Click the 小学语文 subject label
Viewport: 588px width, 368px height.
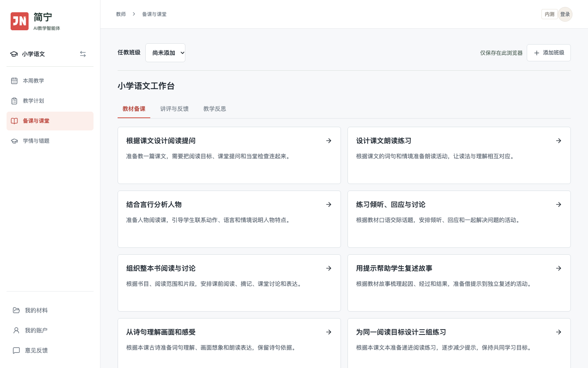[33, 54]
